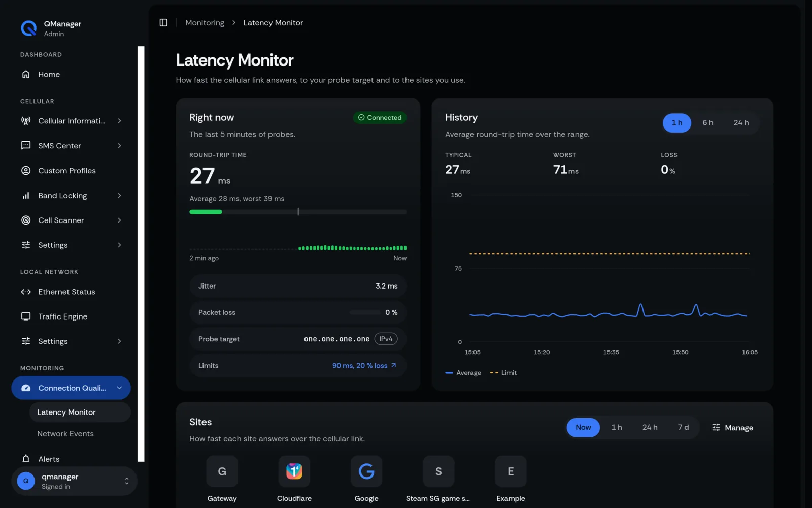Toggle Limit series in chart legend
812x508 pixels.
click(x=503, y=373)
